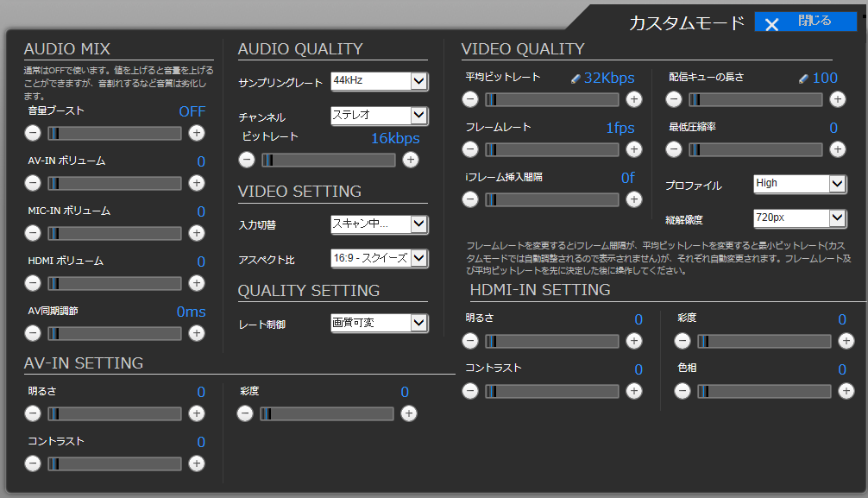Decrease the 最低圧縮率 value
The height and width of the screenshot is (498, 868).
click(x=673, y=149)
